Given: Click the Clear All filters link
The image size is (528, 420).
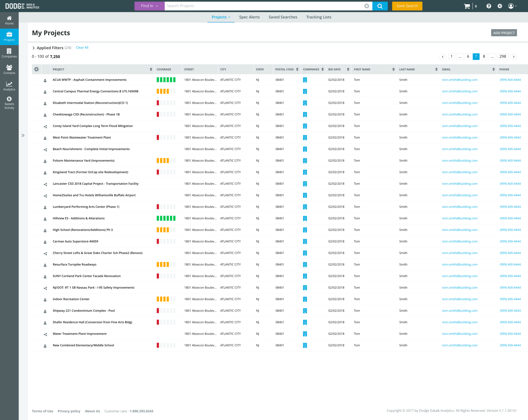Looking at the screenshot, I should 82,47.
